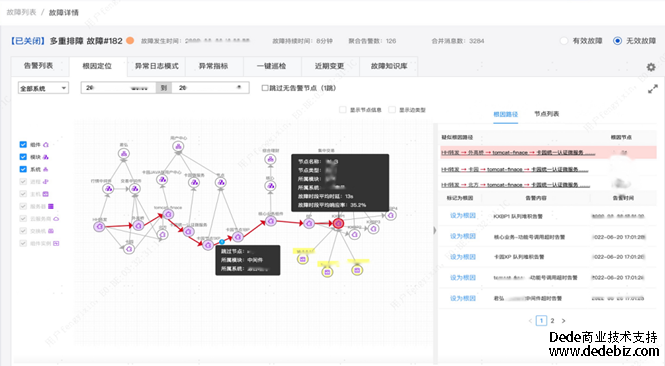The height and width of the screenshot is (366, 665).
Task: Go to previous page of alerts
Action: (530, 321)
